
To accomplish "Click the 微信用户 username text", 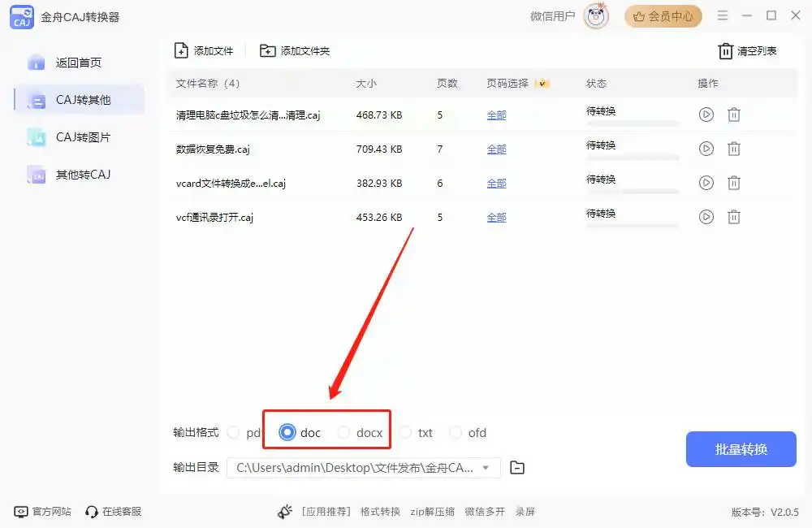I will [552, 16].
